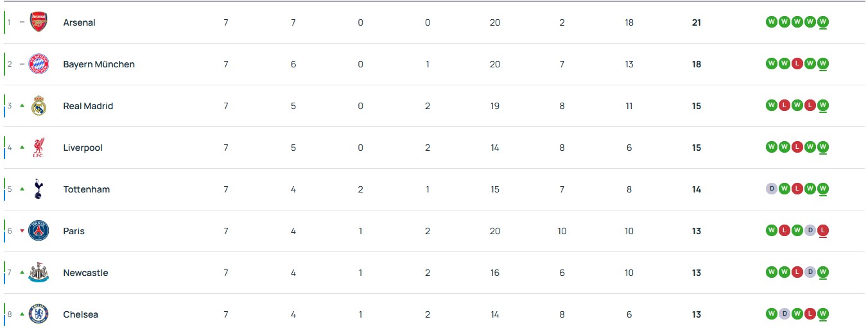This screenshot has width=868, height=333.
Task: Click Arsenal's 21 points value
Action: 697,22
